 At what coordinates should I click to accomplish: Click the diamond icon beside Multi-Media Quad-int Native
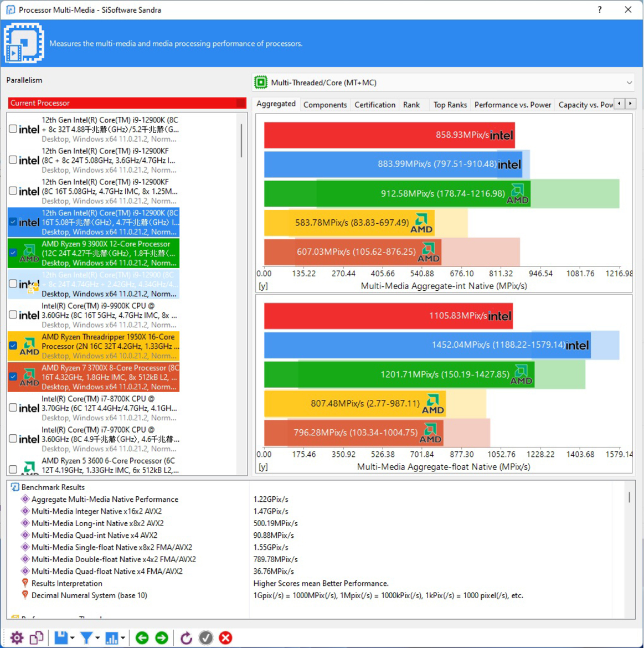(25, 535)
